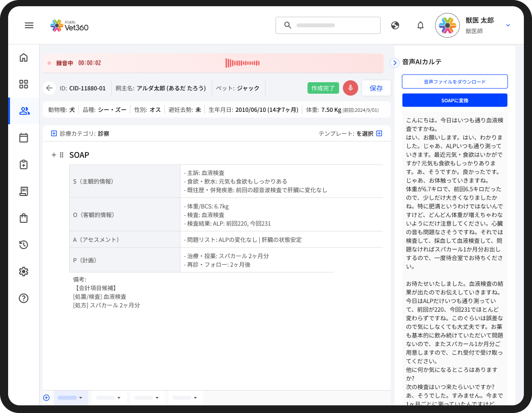This screenshot has width=532, height=413.
Task: Click 再診・フォロー: 2ヶ月後 line
Action: pos(217,265)
